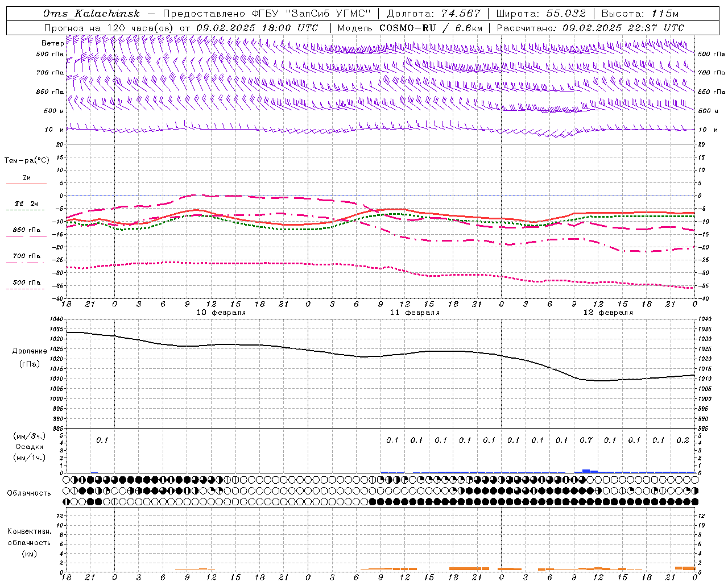Click the date label 10 февраля
Image resolution: width=728 pixels, height=582 pixels.
221,313
